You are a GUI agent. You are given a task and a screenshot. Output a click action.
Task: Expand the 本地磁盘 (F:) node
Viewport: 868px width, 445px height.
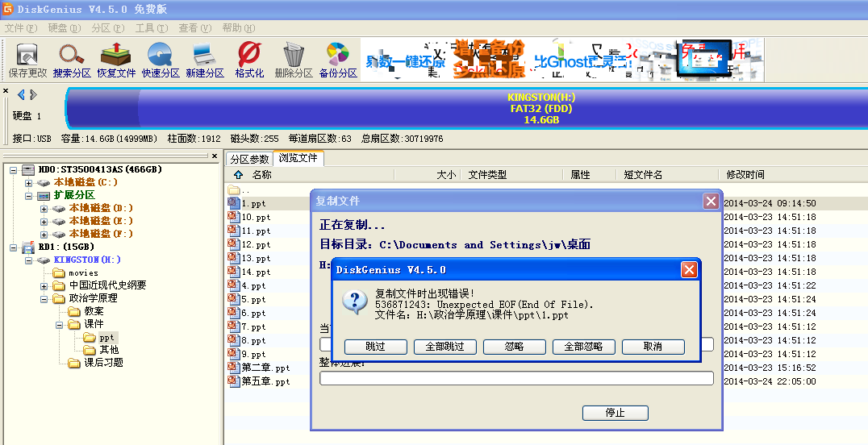44,234
